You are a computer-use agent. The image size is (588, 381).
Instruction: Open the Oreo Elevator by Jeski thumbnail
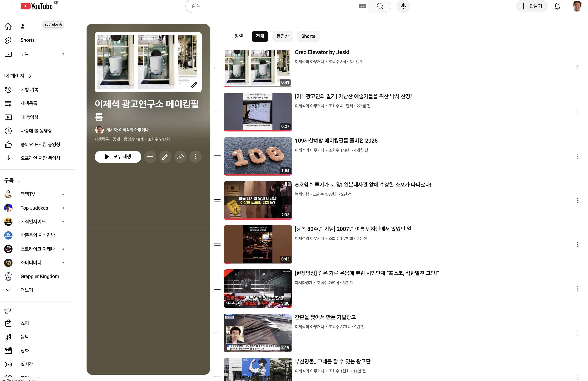[258, 68]
